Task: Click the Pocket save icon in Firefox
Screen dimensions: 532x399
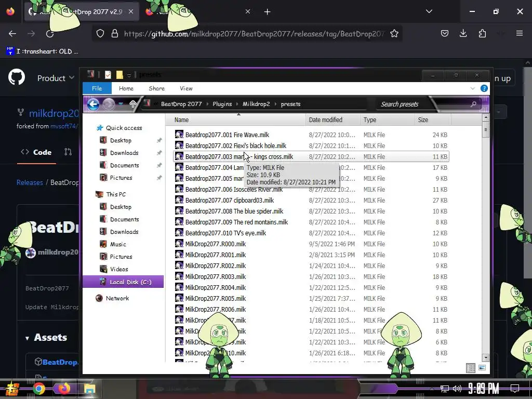Action: (445, 34)
